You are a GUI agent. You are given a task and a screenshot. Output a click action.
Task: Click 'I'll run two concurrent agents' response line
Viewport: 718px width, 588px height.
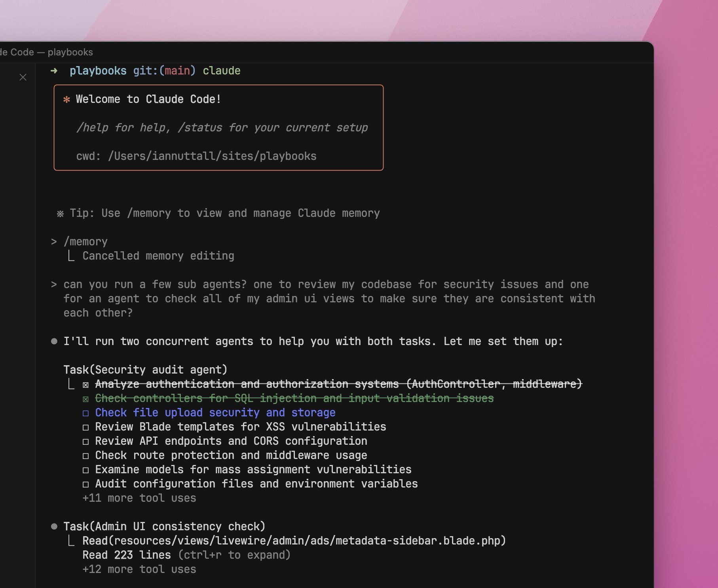(x=313, y=341)
